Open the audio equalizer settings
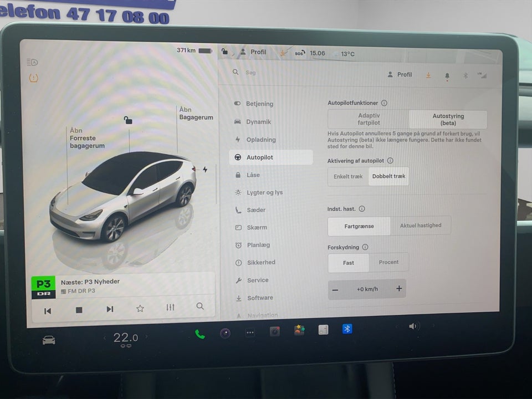Screen dimensions: 532x399 170,307
